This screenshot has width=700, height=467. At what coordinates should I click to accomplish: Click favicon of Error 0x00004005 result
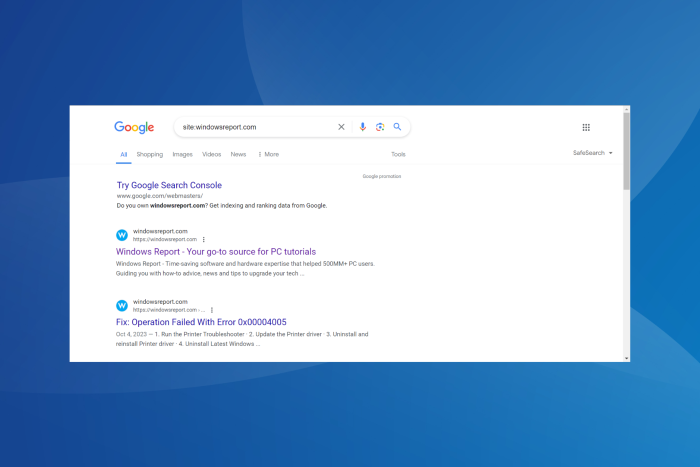[x=122, y=305]
